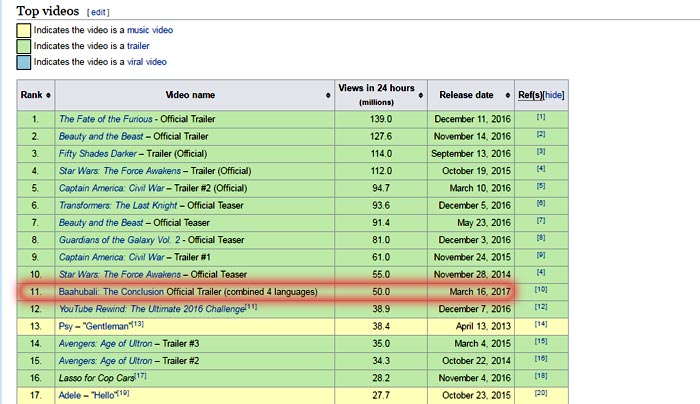Open reference [10] for Baahubali row
The height and width of the screenshot is (404, 700).
pyautogui.click(x=541, y=289)
